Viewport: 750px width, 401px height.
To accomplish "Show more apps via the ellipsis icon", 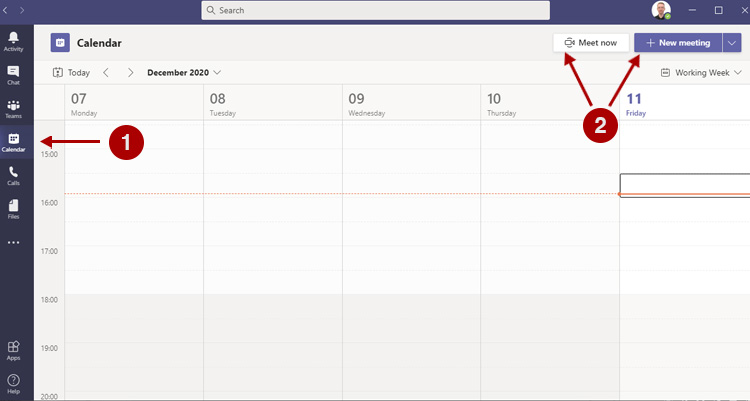I will (14, 242).
